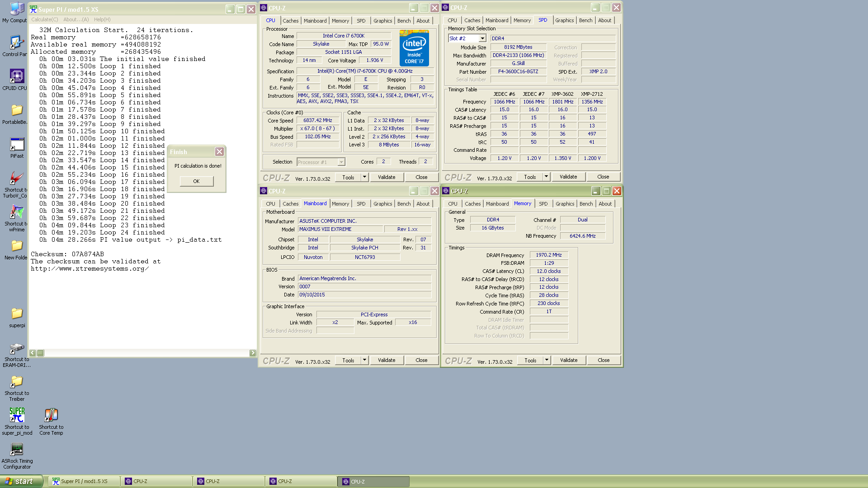The image size is (868, 488).
Task: Launch CPUID CPU-Z desktop icon
Action: [x=17, y=80]
